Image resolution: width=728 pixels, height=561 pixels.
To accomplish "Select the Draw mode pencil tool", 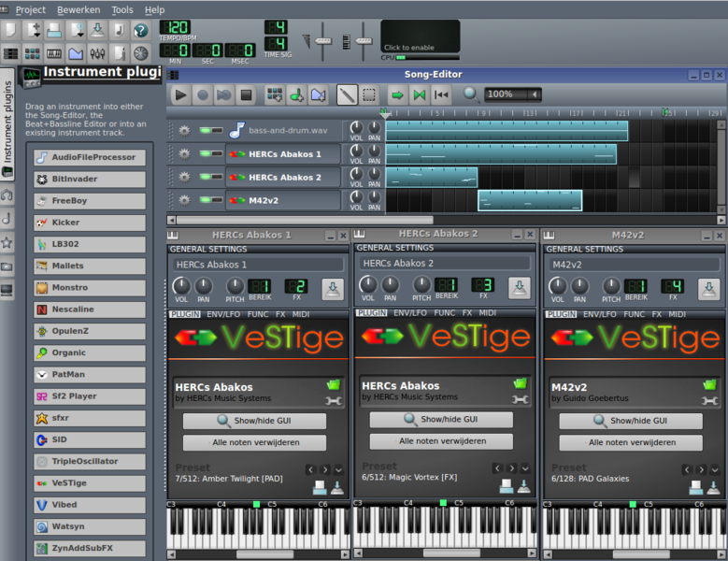I will (x=347, y=95).
